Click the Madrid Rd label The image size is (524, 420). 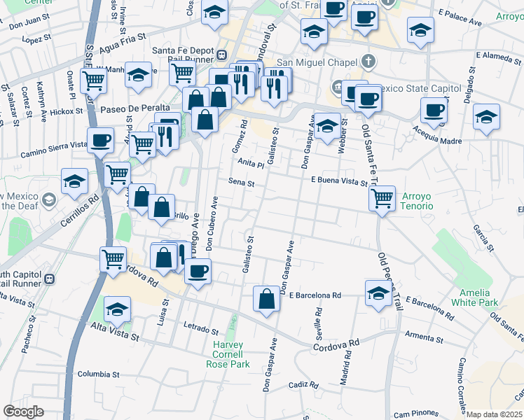tap(345, 367)
